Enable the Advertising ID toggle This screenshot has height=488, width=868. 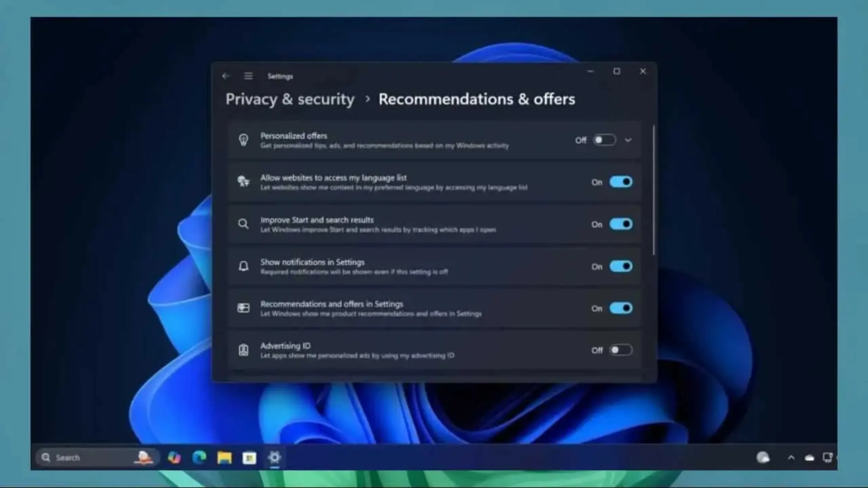tap(621, 350)
